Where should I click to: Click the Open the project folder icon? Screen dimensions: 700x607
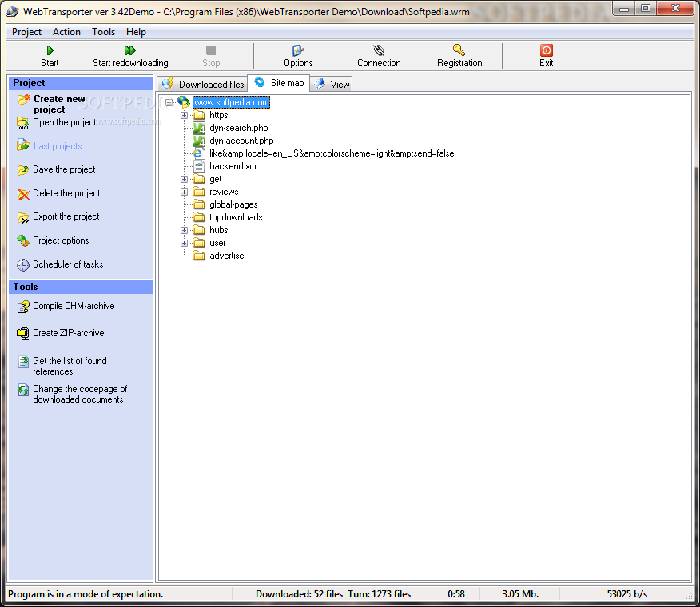22,123
